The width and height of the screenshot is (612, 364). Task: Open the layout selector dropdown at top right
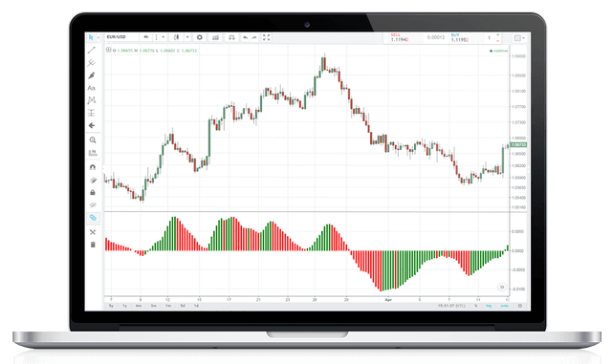pos(519,38)
